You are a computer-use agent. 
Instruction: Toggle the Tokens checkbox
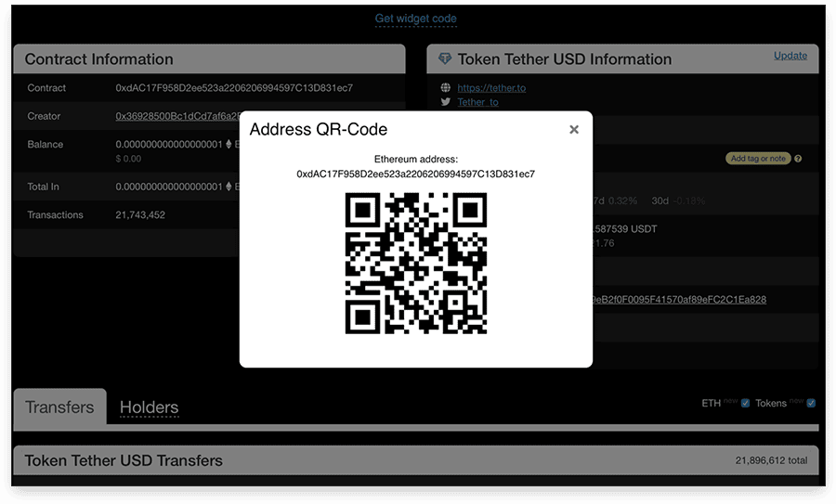[811, 403]
